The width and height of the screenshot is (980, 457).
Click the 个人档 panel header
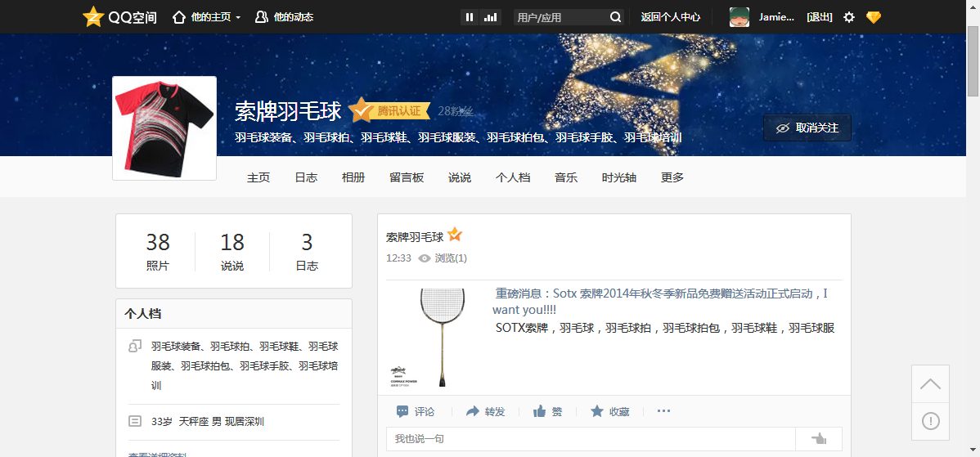point(234,313)
